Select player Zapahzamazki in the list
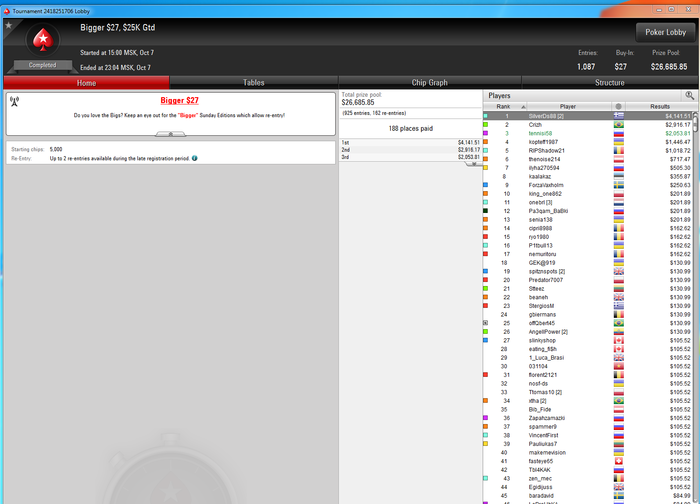The image size is (700, 504). 588,418
